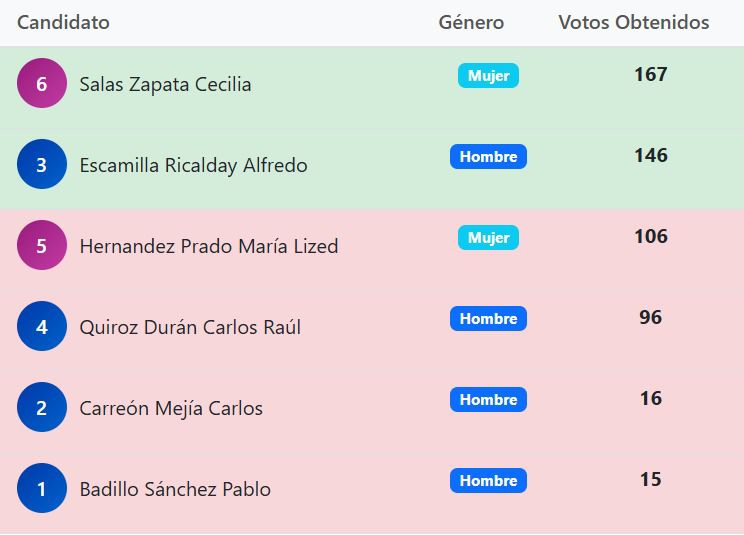744x535 pixels.
Task: Click the Género column header
Action: (471, 22)
